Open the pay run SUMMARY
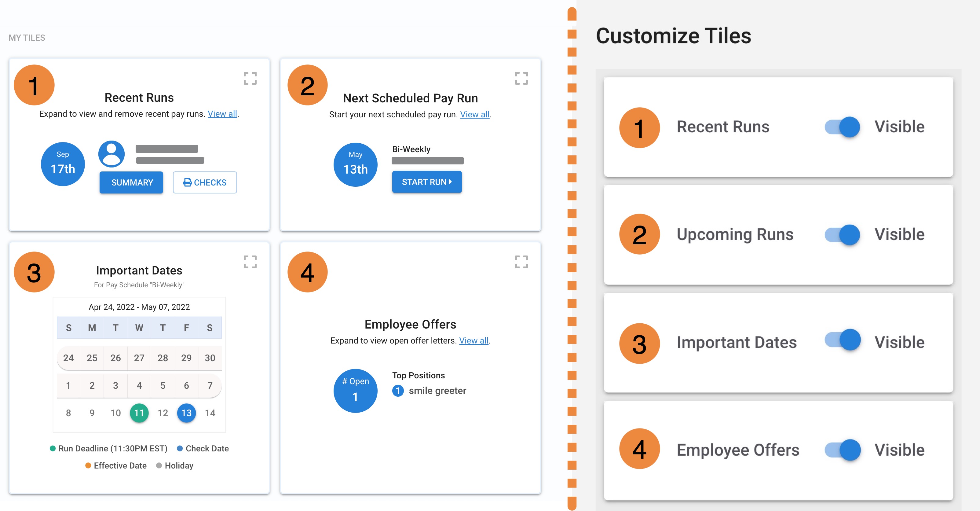The image size is (980, 511). 132,183
